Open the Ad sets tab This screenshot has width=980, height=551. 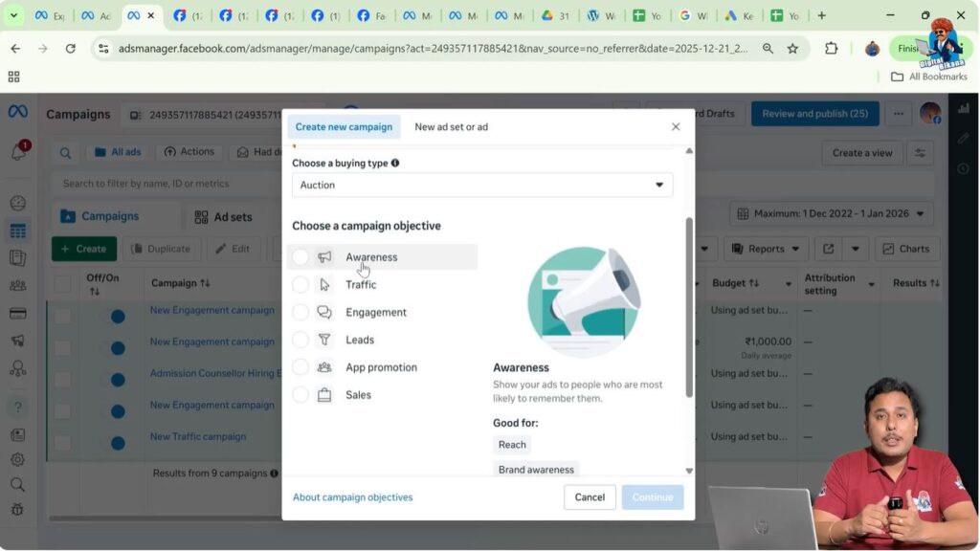tap(224, 217)
